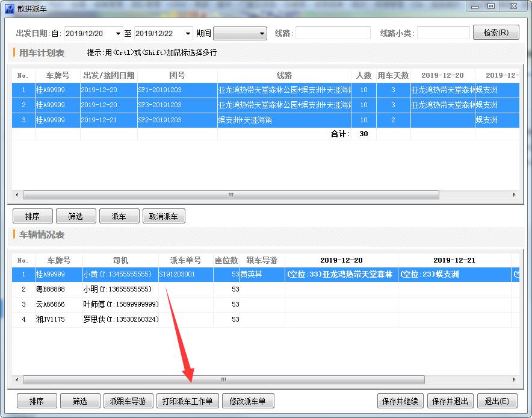Click plan table horizontal scrollbar thumb
532x418 pixels.
[230, 195]
